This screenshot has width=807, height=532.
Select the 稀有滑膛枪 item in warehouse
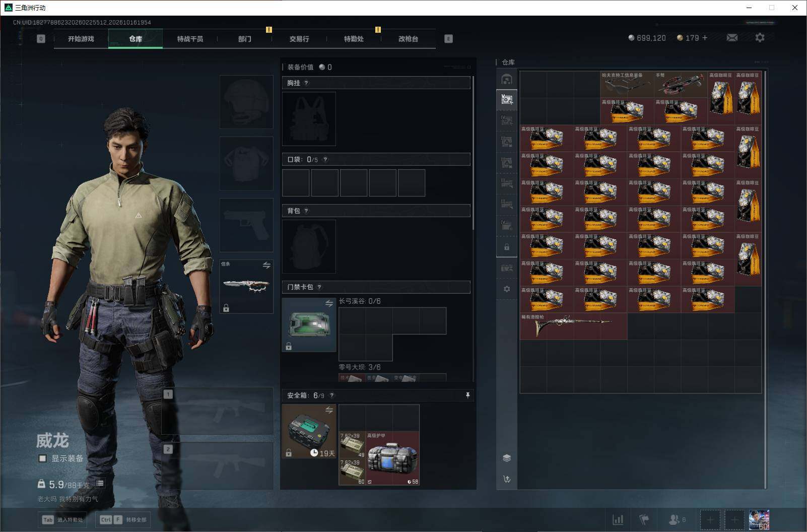(573, 326)
